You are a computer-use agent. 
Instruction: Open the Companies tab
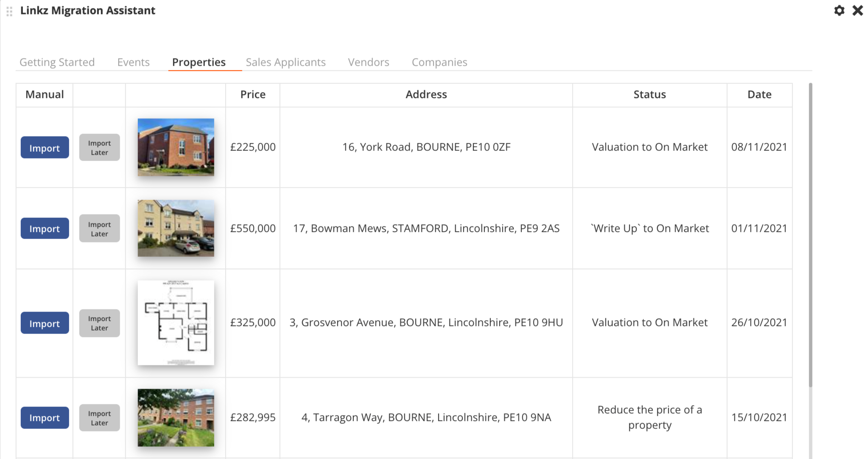click(x=439, y=62)
